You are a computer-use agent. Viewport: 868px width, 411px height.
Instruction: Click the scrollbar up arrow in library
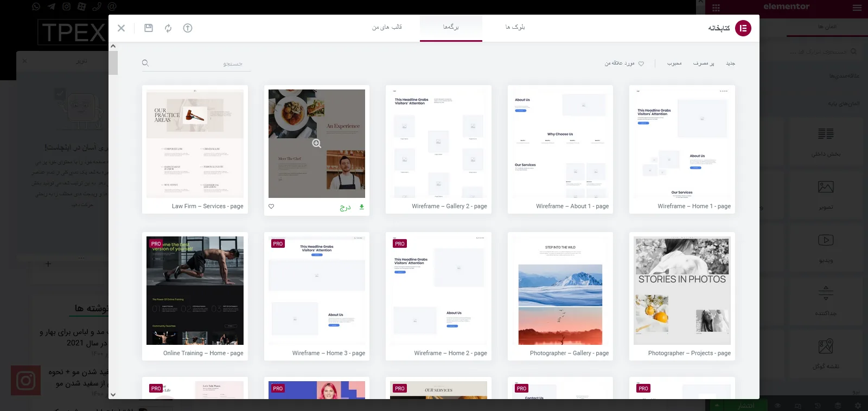pyautogui.click(x=113, y=46)
